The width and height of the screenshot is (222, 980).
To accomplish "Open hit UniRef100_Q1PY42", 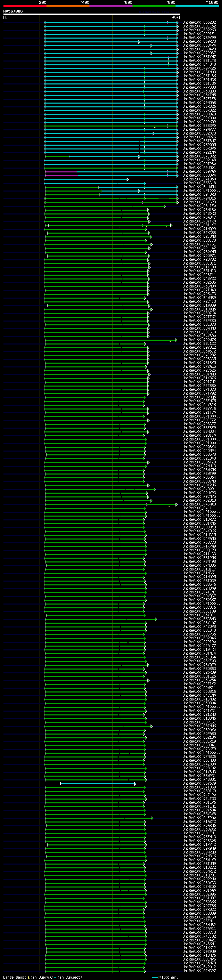I will (199, 844).
